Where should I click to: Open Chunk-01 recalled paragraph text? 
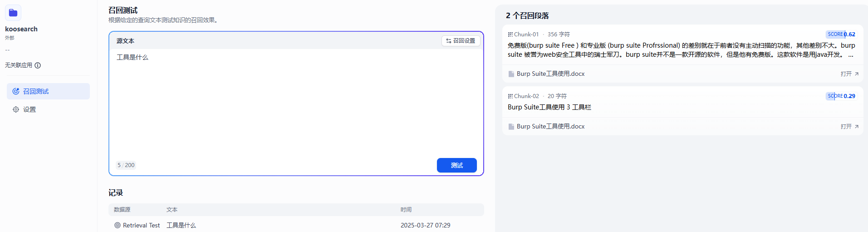point(682,50)
